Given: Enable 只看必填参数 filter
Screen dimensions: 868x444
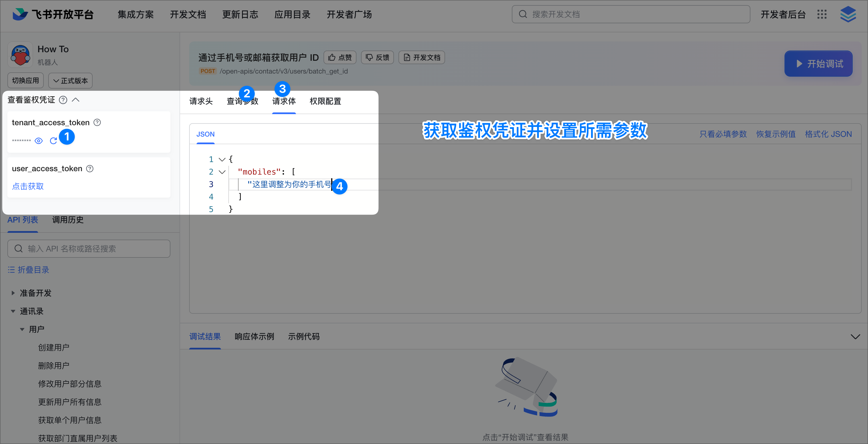Looking at the screenshot, I should pos(723,134).
